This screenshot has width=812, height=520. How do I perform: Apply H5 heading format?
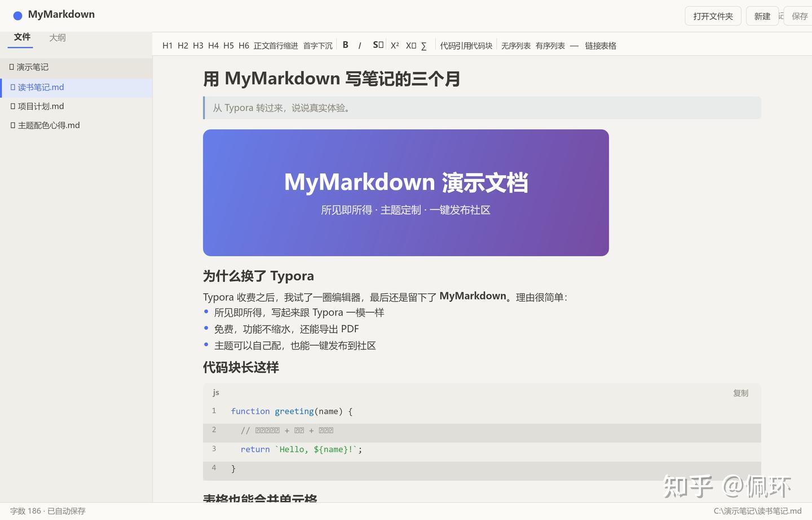pyautogui.click(x=228, y=46)
